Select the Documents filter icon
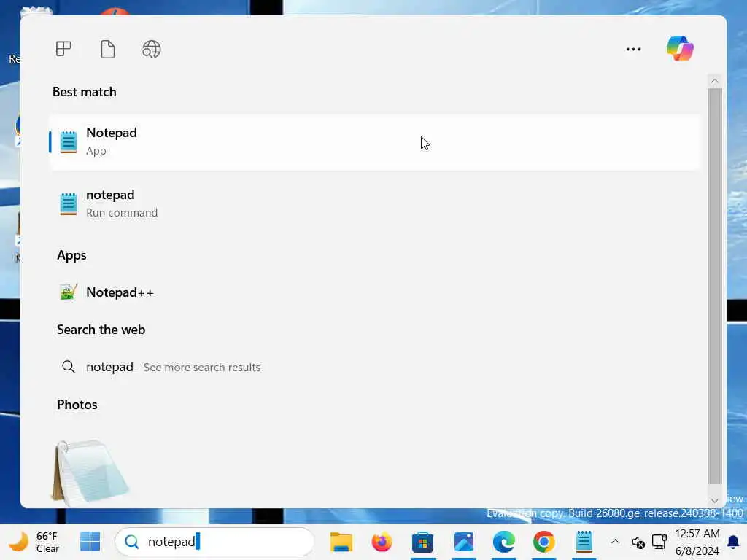This screenshot has width=747, height=560. (108, 49)
